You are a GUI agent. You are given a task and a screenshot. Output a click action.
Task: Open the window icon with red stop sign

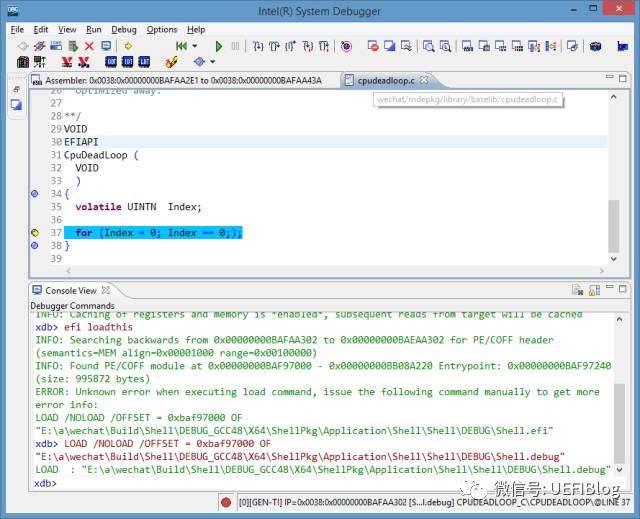pos(373,46)
